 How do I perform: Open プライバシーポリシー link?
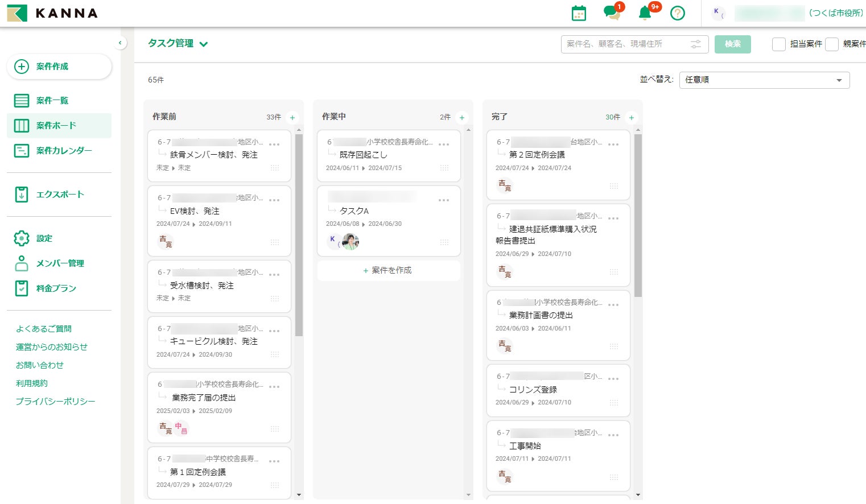[56, 402]
